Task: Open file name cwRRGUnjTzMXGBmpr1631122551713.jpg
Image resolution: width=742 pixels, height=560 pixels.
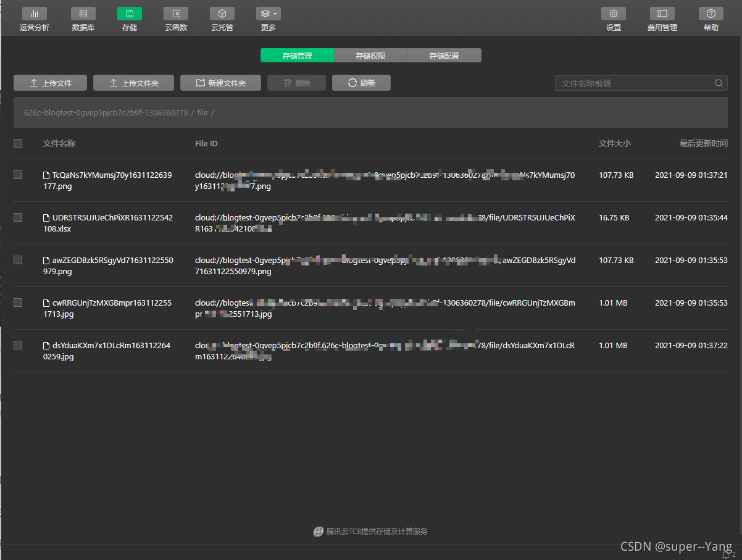Action: point(107,308)
